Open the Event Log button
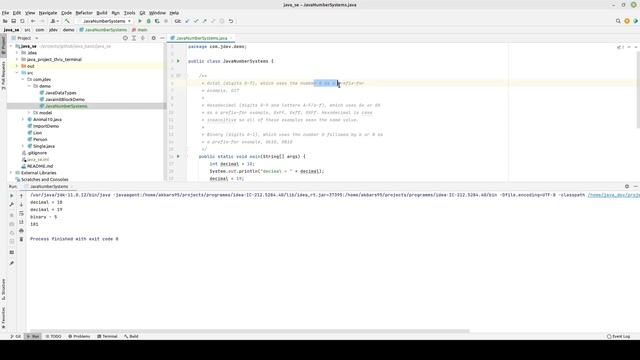The image size is (640, 360). coord(618,336)
